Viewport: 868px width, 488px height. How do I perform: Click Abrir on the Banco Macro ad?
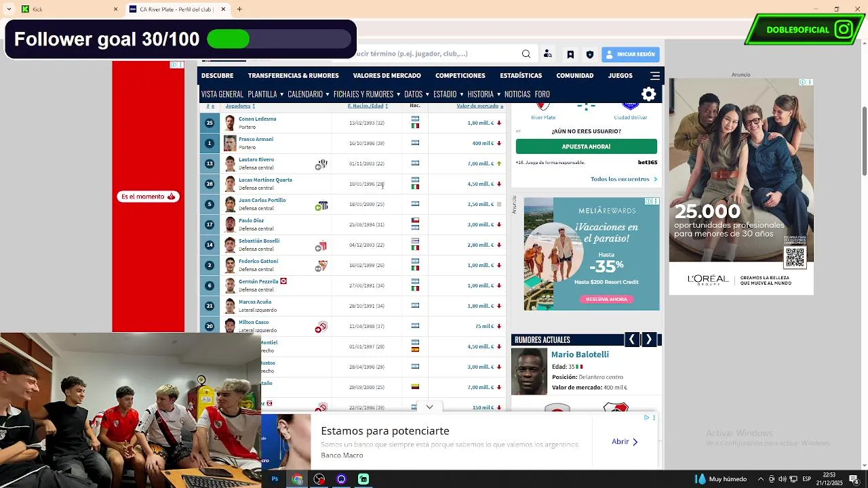click(x=625, y=441)
